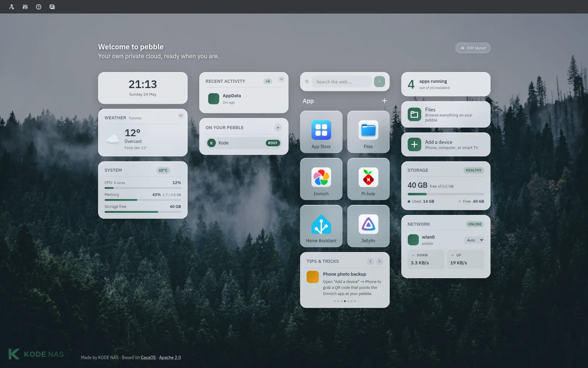This screenshot has width=588, height=368.
Task: Click the Used 14 GB storage label
Action: click(421, 201)
